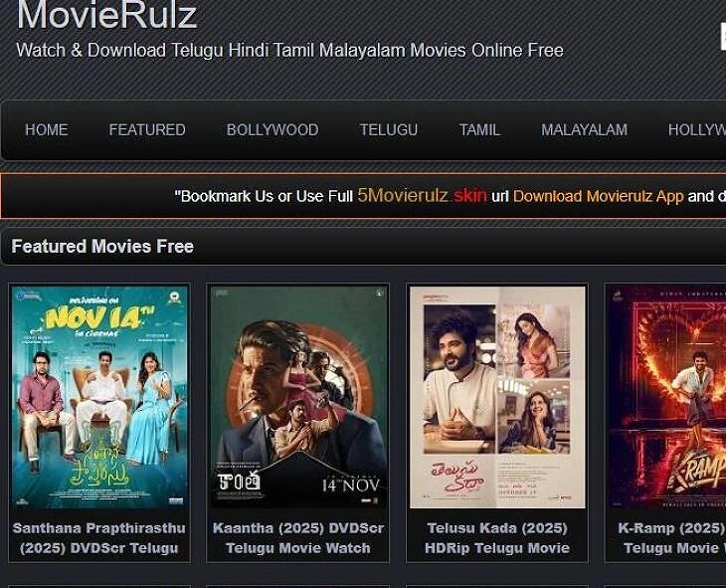
Task: Click the MovieRulz site logo title
Action: click(107, 15)
